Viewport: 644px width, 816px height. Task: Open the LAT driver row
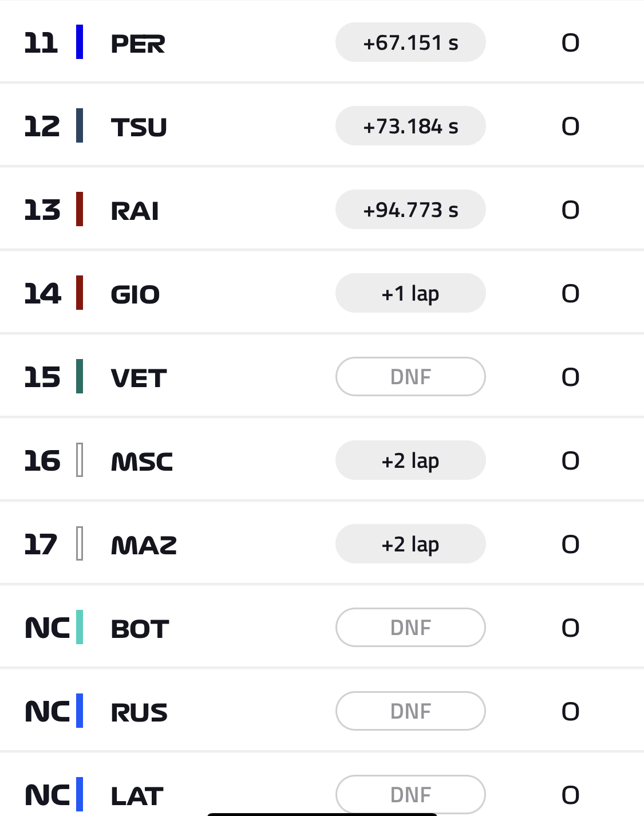tap(322, 786)
